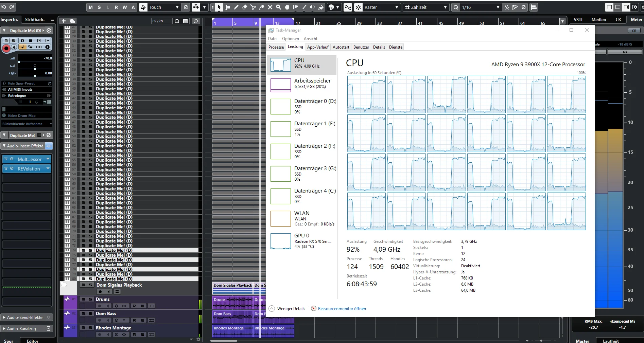Toggle global Read R automation button
This screenshot has height=343, width=644.
point(116,7)
